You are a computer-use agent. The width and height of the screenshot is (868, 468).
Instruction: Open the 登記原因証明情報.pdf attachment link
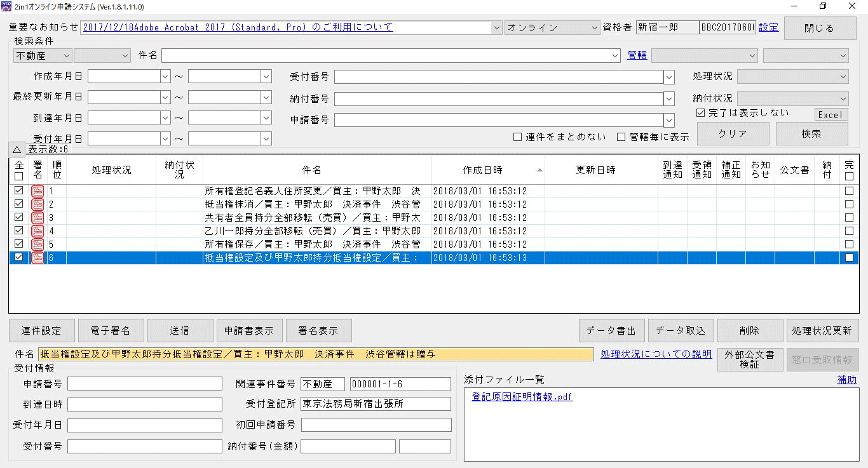point(522,397)
